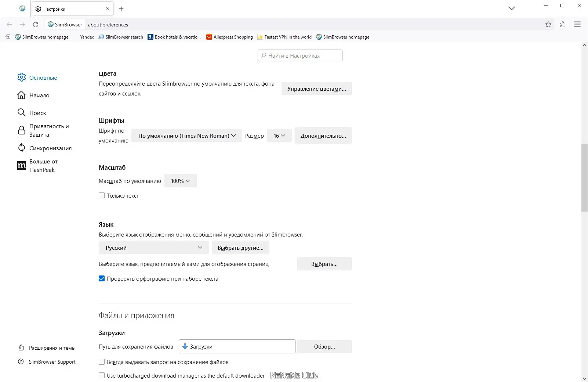Open Расширения и темы

tap(52, 347)
